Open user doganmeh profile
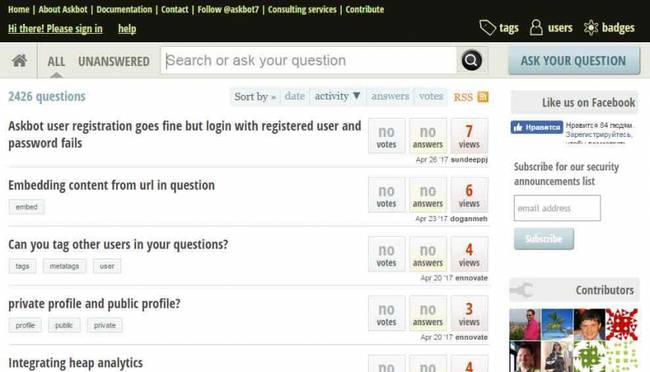This screenshot has height=372, width=650. point(469,219)
